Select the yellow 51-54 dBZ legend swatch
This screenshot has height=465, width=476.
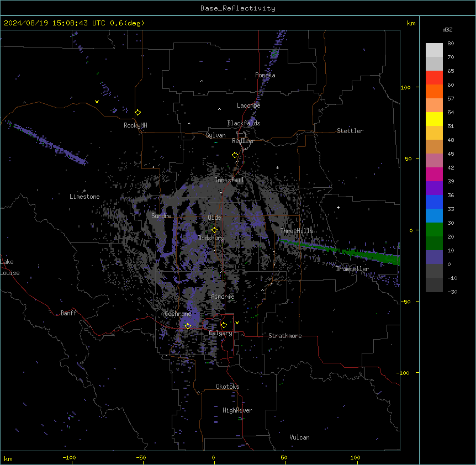(x=434, y=119)
